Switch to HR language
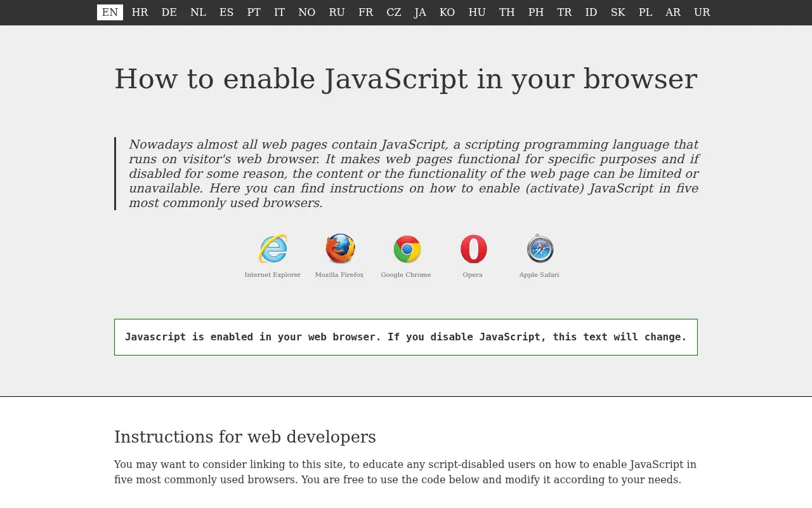812x508 pixels. coord(140,12)
